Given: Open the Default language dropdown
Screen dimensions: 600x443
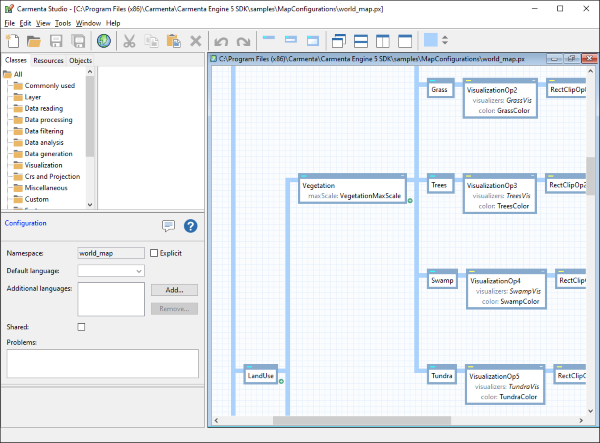Looking at the screenshot, I should pyautogui.click(x=111, y=270).
